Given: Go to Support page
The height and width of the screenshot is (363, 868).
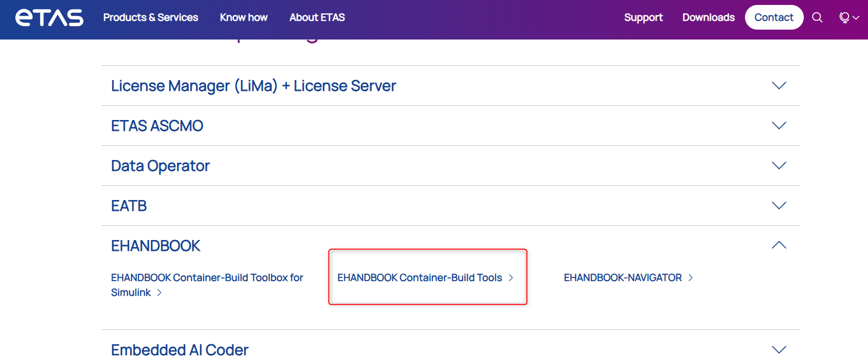Looking at the screenshot, I should tap(643, 17).
